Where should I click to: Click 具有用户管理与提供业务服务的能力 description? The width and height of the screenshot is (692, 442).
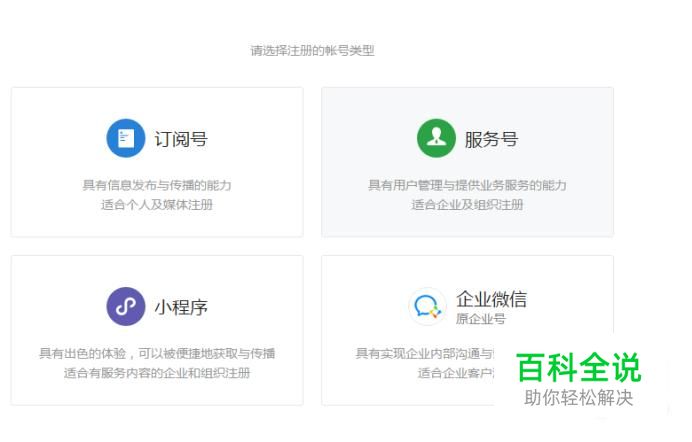click(467, 185)
